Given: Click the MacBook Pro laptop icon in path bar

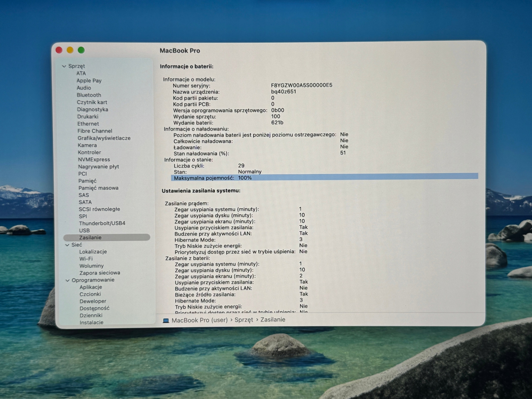Looking at the screenshot, I should click(166, 320).
